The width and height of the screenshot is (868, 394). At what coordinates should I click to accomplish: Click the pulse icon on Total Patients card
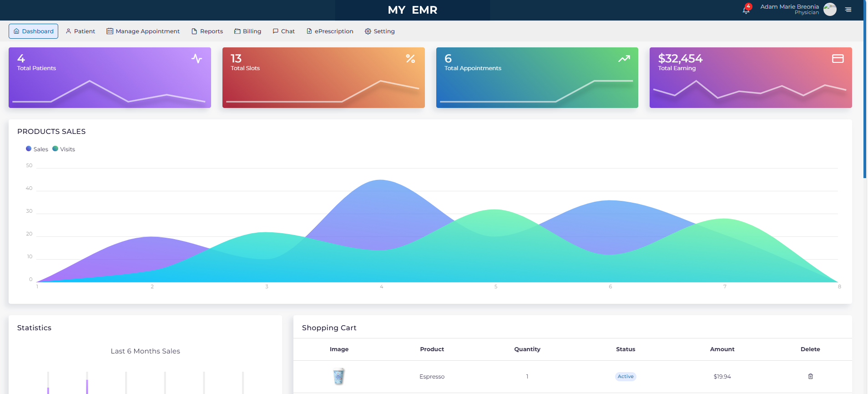point(197,59)
